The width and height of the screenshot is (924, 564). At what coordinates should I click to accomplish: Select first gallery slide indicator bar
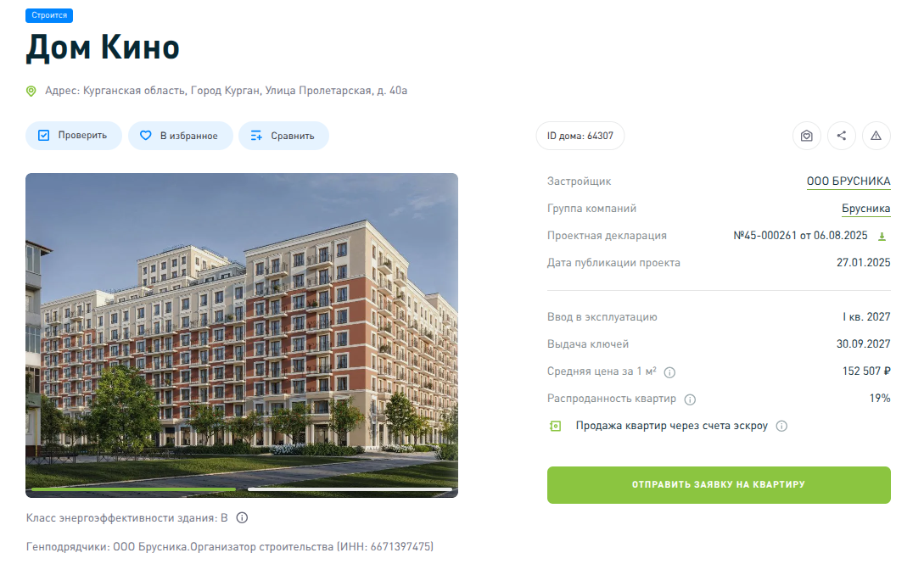click(x=133, y=489)
